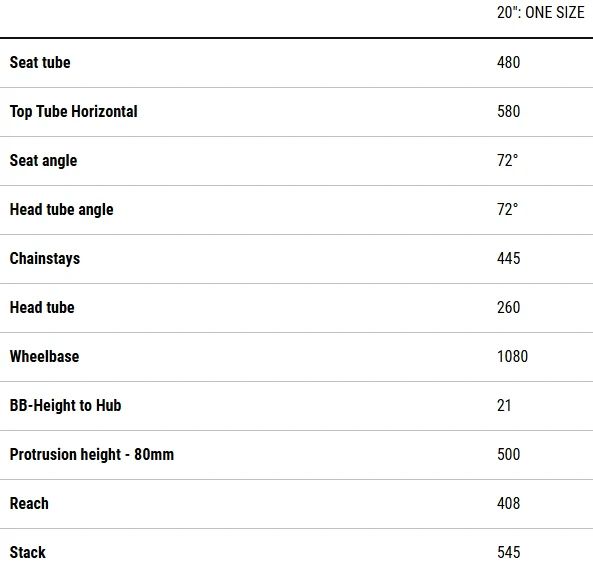Click the Wheelbase row label

(45, 356)
